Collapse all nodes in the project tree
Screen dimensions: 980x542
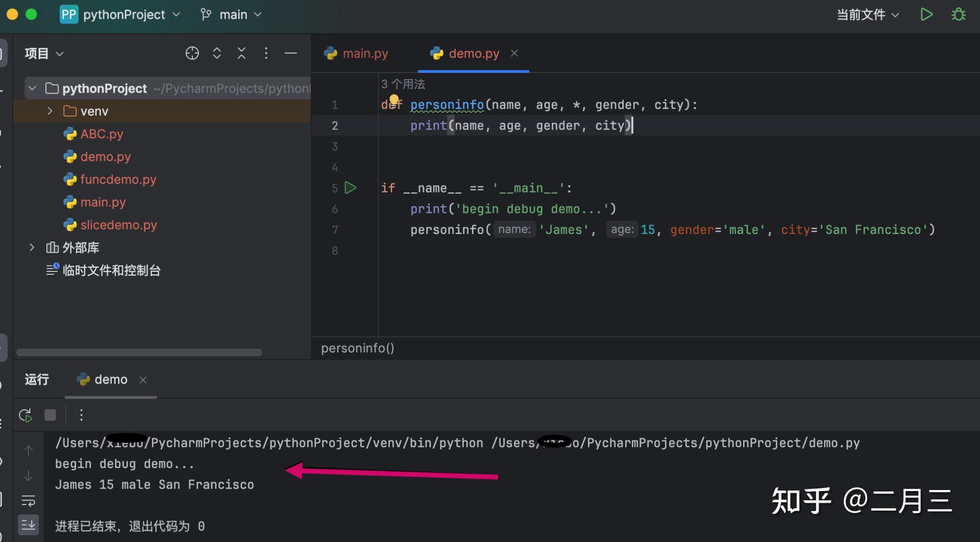pos(241,53)
